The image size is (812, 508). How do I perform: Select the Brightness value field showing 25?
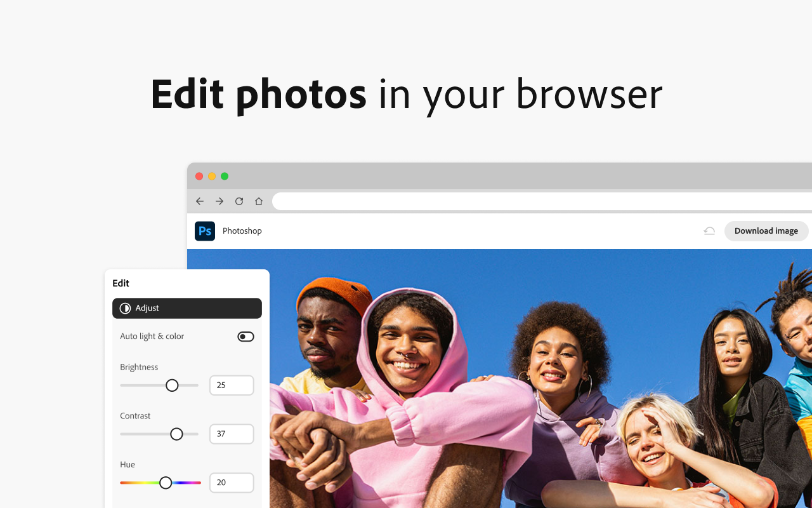pos(232,385)
